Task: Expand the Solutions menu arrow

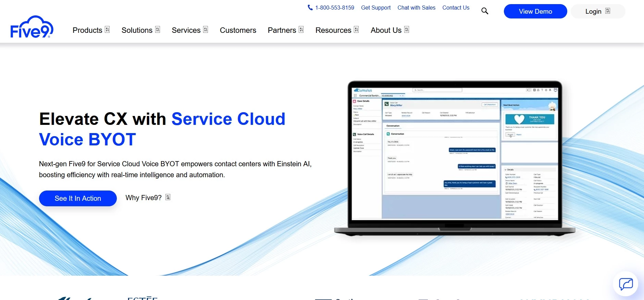Action: tap(158, 30)
